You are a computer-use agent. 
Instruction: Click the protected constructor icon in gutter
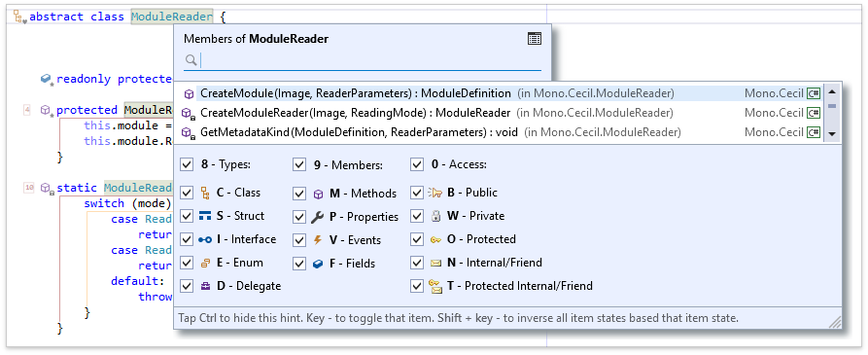[48, 111]
